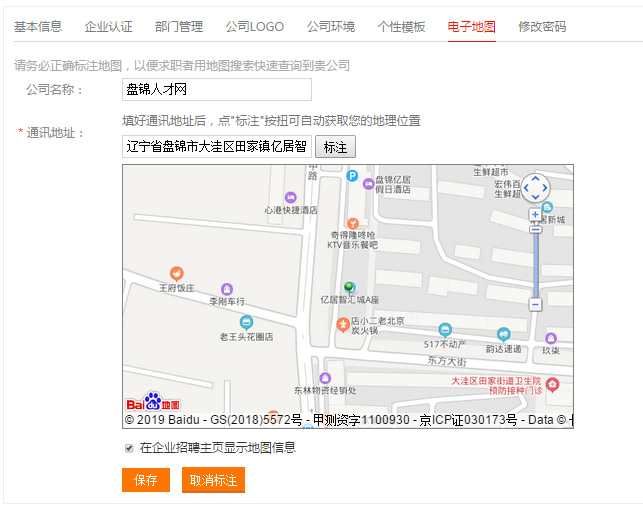Click the 王府饭庄 restaurant icon
Image resolution: width=643 pixels, height=506 pixels.
177,273
